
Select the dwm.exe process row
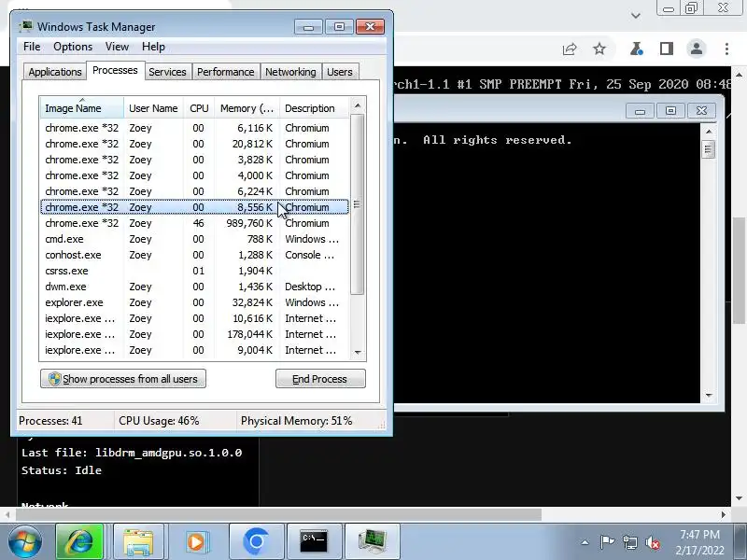(195, 287)
